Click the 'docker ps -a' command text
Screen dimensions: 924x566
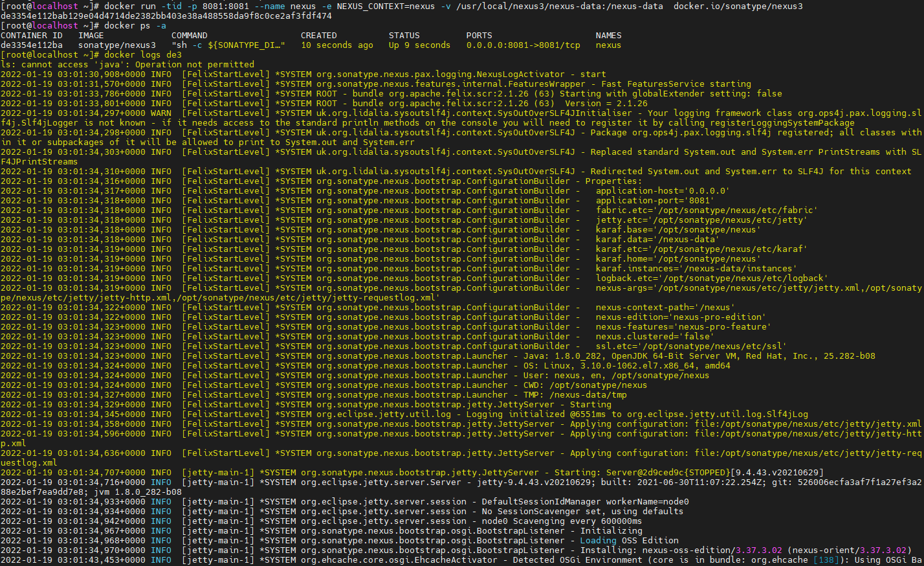[135, 25]
